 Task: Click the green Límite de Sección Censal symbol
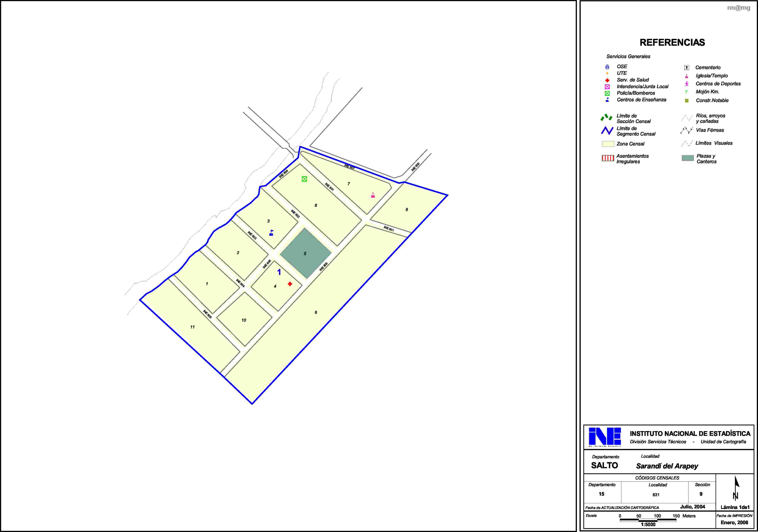click(x=606, y=117)
